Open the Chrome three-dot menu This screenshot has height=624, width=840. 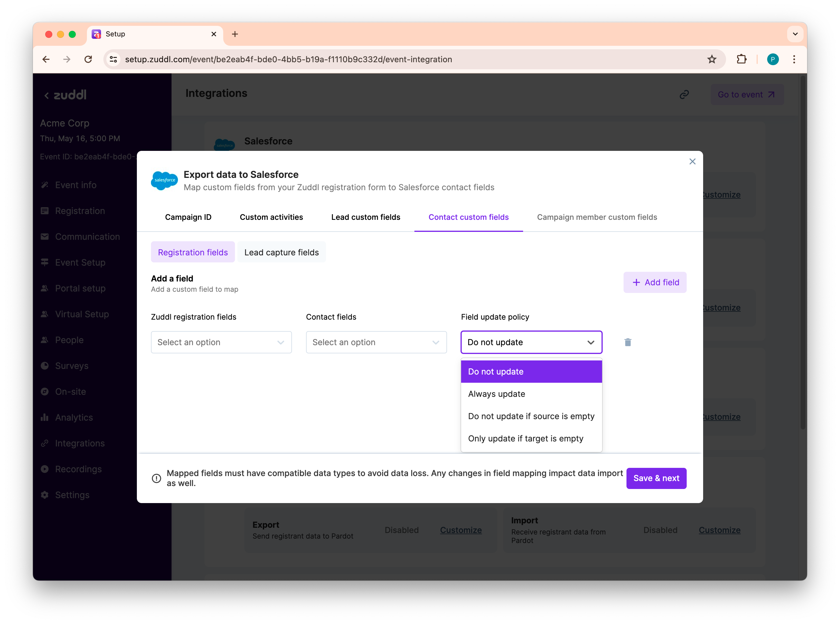point(794,59)
